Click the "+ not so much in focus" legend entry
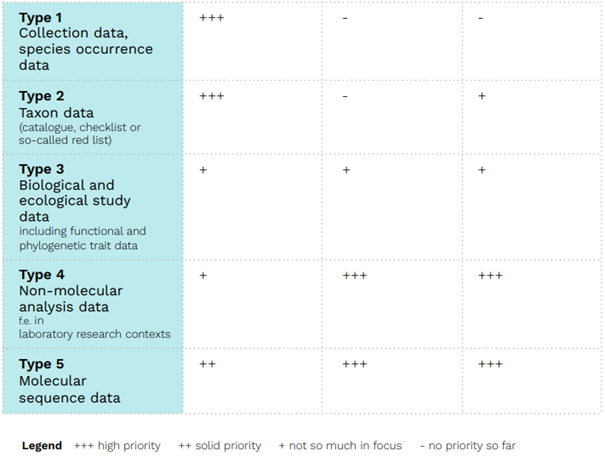Viewport: 605px width, 468px height. tap(340, 446)
